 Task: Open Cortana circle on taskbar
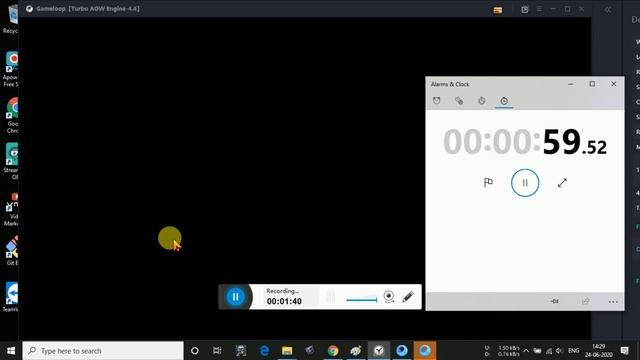click(x=195, y=351)
